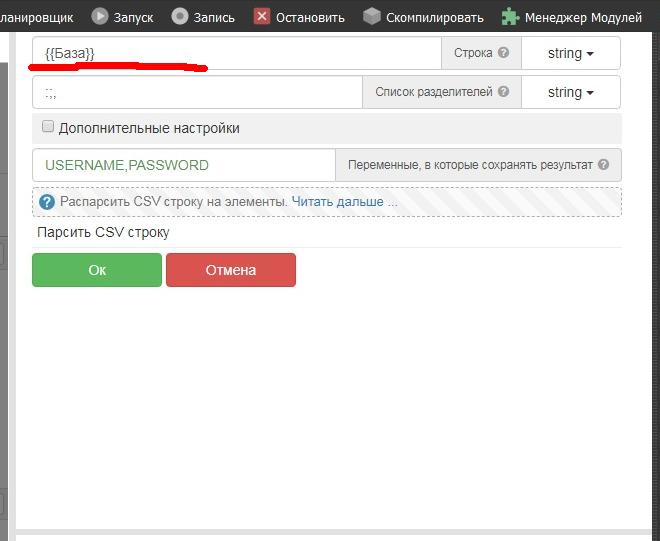This screenshot has height=541, width=660.
Task: Expand string type dropdown for Список разделителей
Action: (570, 92)
